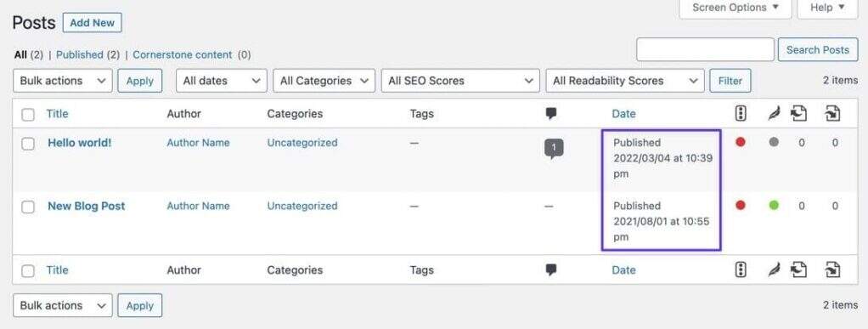Click the footer readability feather icon
868x329 pixels.
pos(774,270)
